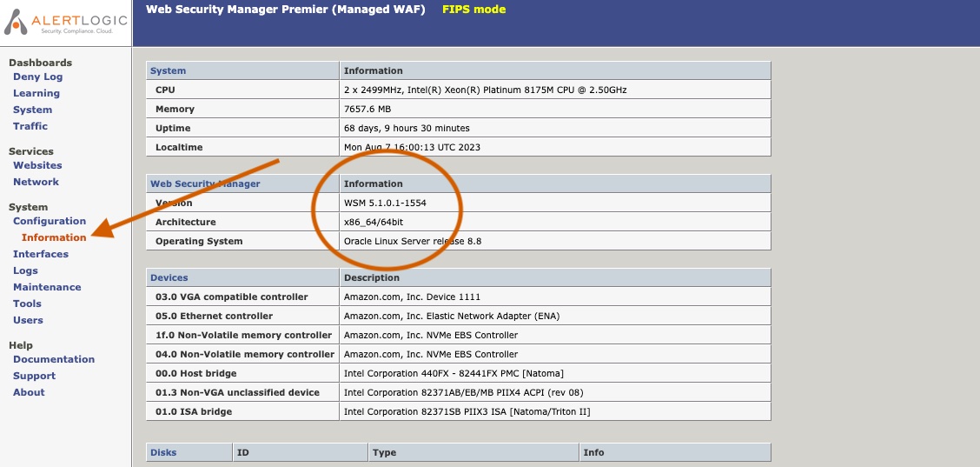This screenshot has height=467, width=980.
Task: Select the 05.0 Ethernet controller row
Action: [458, 316]
